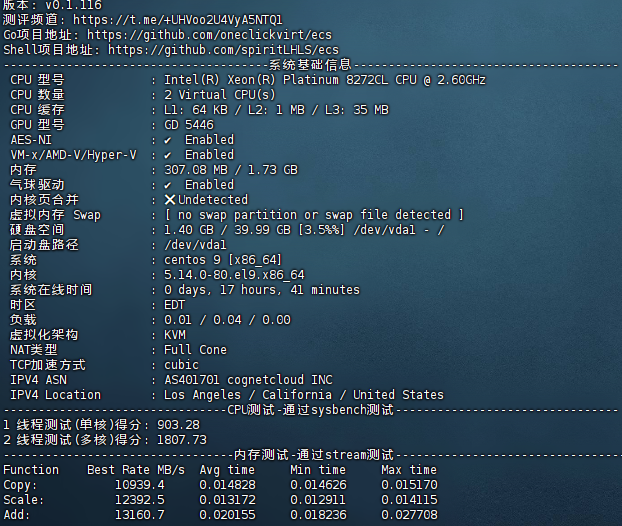Click the Intel Xeon Platinum 8272CL text
This screenshot has width=622, height=526.
click(325, 80)
